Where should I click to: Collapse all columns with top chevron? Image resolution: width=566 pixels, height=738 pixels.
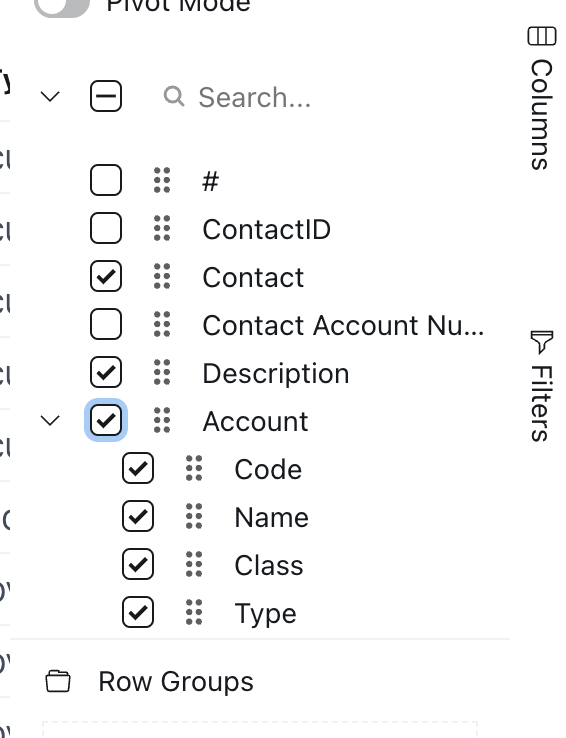pos(50,96)
